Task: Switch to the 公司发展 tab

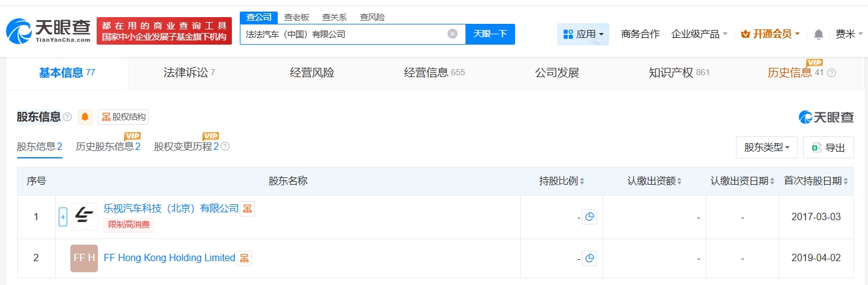Action: [557, 73]
